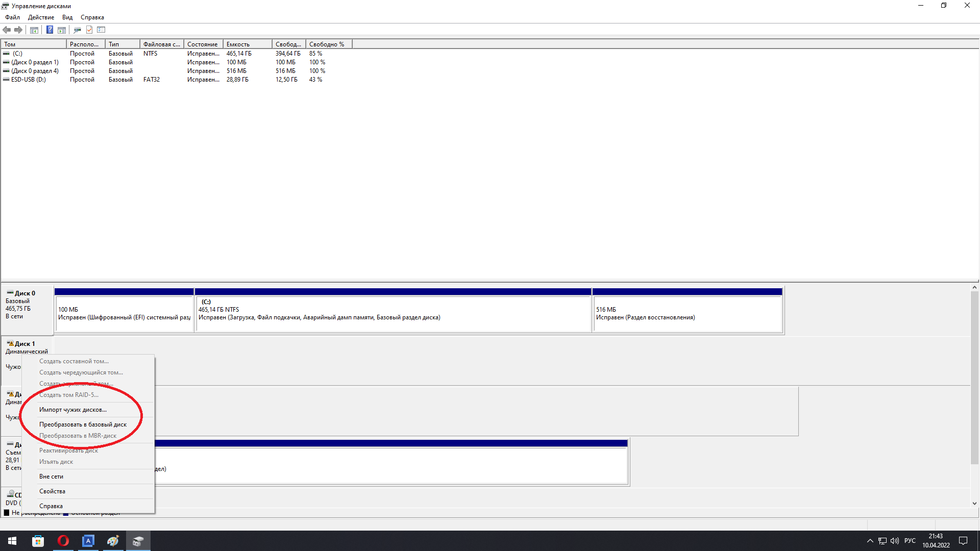This screenshot has width=980, height=551.
Task: Sort by Емкость column header
Action: (x=247, y=44)
